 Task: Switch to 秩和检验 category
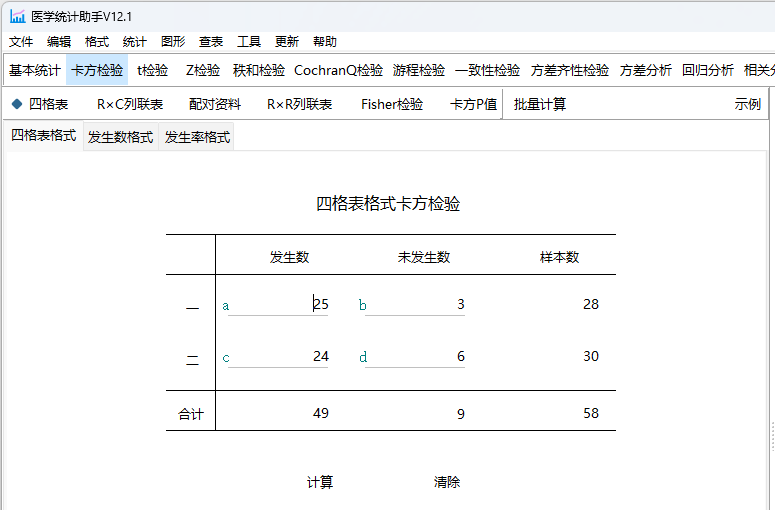(x=259, y=70)
